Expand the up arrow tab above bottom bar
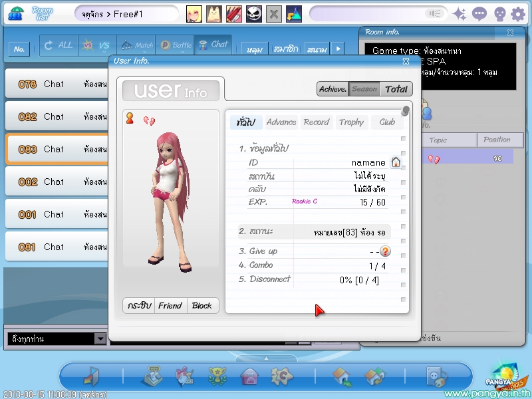The width and height of the screenshot is (532, 399). click(266, 358)
